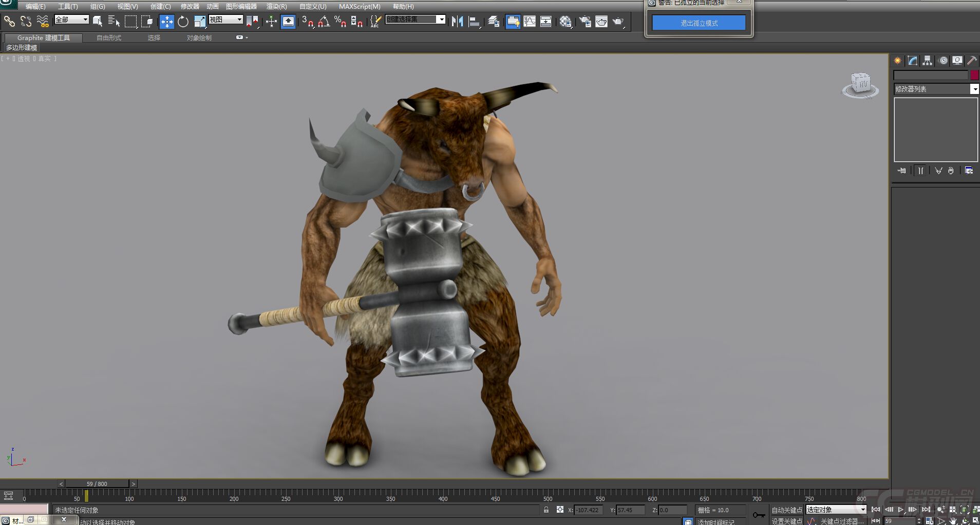Choose the rectangular selection region tool
Viewport: 980px width, 525px height.
pyautogui.click(x=131, y=21)
